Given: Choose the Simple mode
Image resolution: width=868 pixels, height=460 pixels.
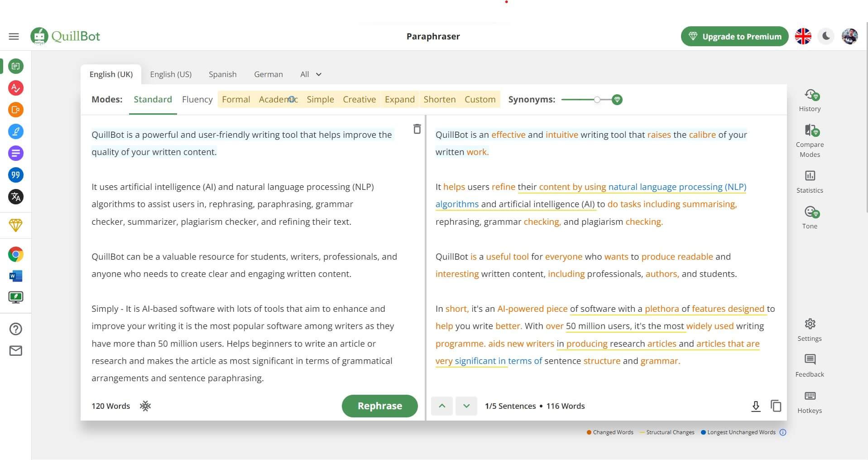Looking at the screenshot, I should pos(320,99).
